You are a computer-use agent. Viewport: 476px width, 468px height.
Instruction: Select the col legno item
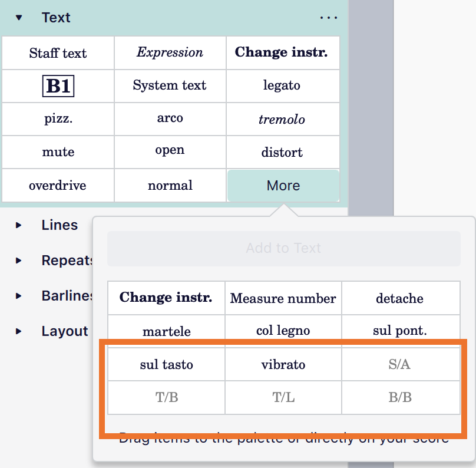click(x=283, y=331)
